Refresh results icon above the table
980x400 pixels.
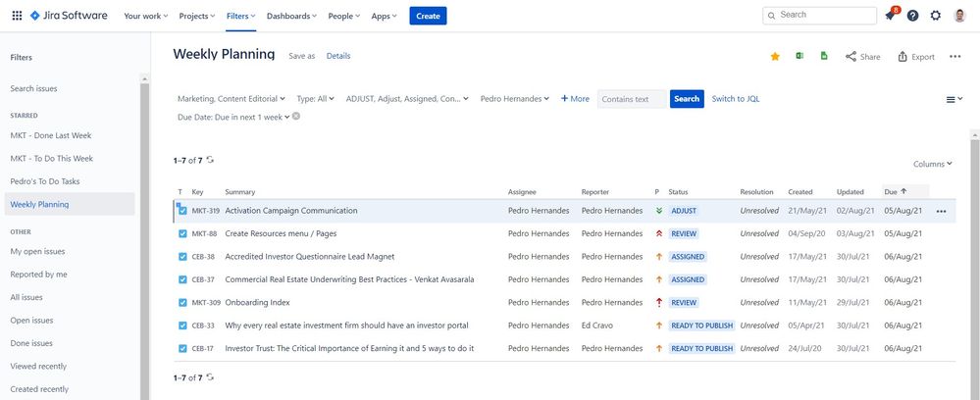(x=210, y=160)
